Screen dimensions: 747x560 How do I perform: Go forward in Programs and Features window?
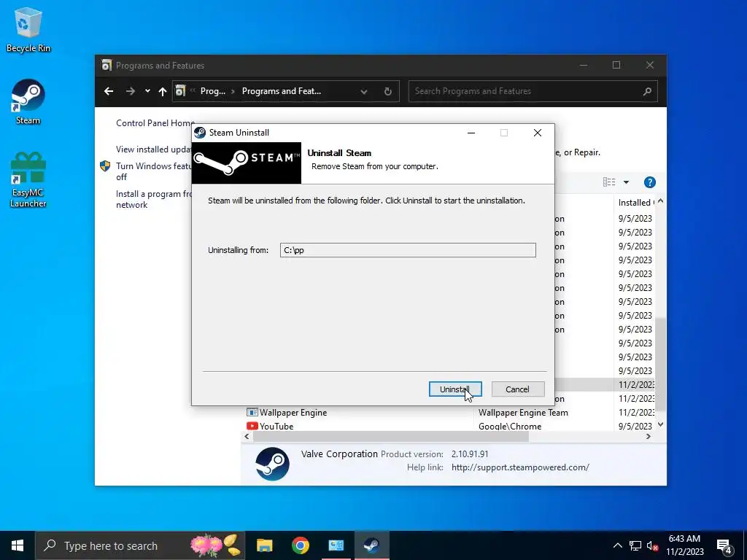click(130, 91)
